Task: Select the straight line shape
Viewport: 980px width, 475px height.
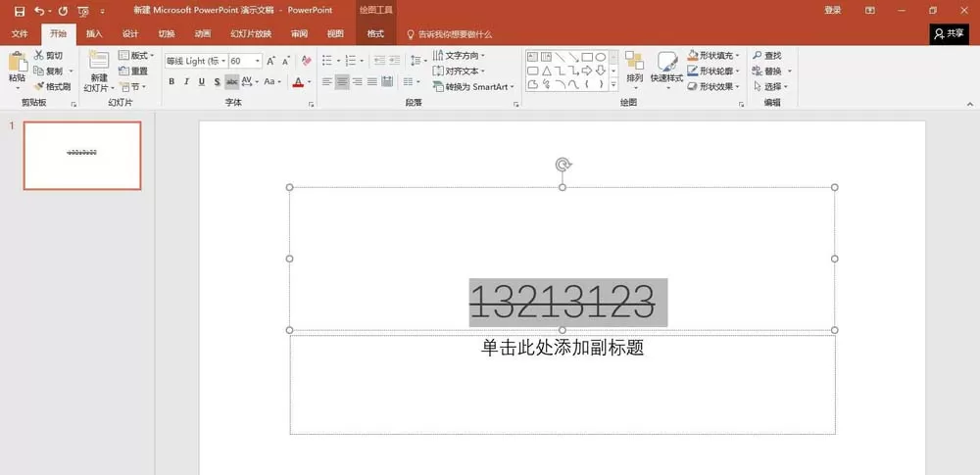Action: click(x=560, y=57)
